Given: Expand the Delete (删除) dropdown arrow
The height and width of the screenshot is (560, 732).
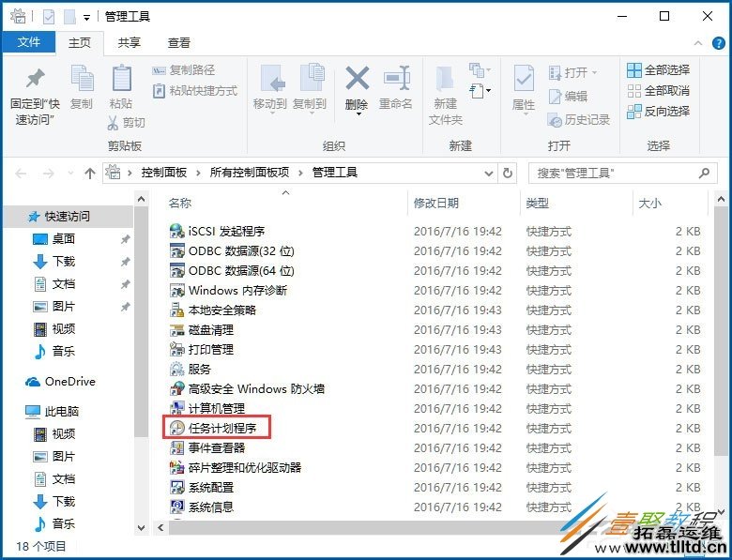Looking at the screenshot, I should click(x=358, y=114).
